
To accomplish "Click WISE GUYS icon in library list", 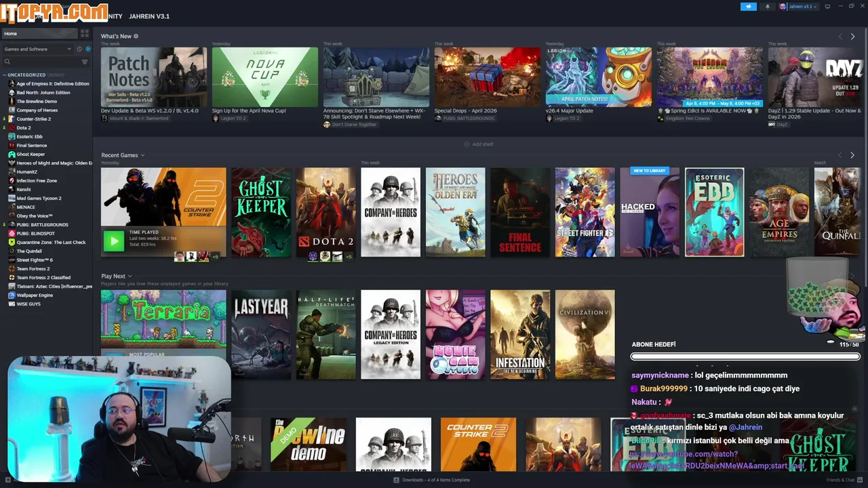I will [x=12, y=304].
